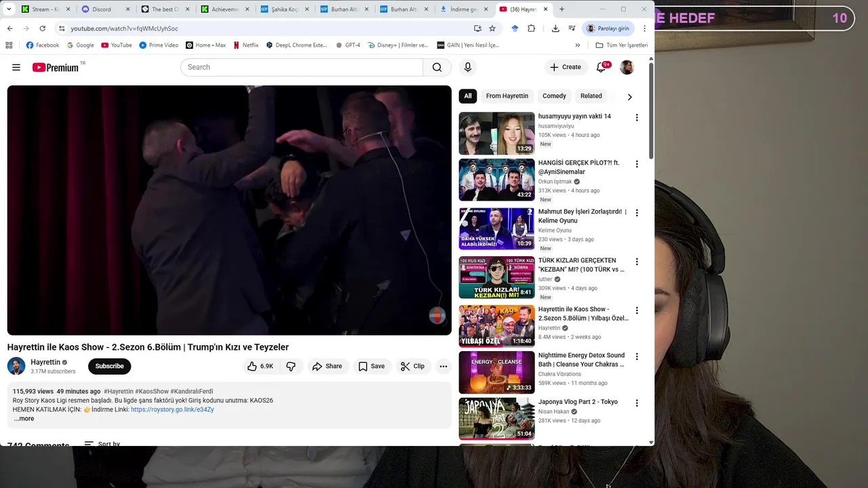Open a new browser tab
The height and width of the screenshot is (488, 868).
[x=561, y=9]
